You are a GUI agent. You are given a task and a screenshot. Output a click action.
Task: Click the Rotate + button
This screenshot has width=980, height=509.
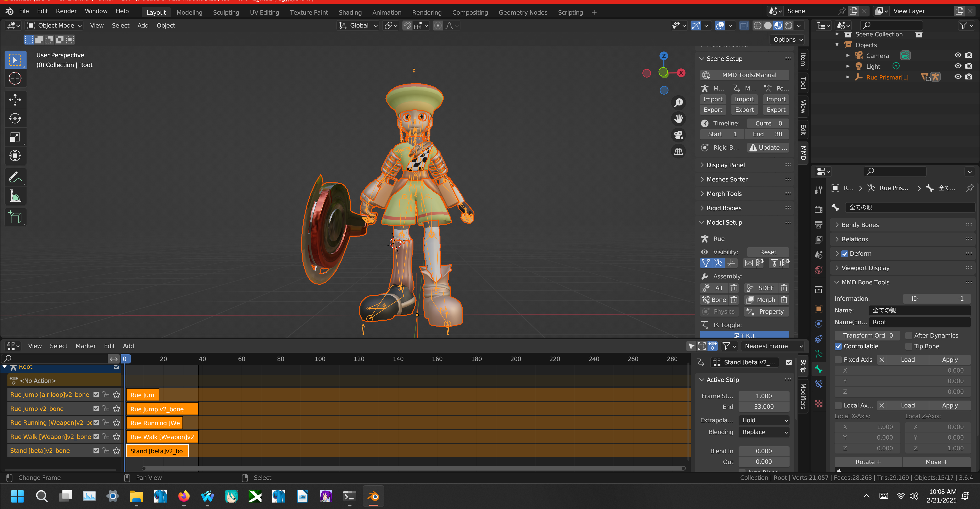pyautogui.click(x=868, y=462)
